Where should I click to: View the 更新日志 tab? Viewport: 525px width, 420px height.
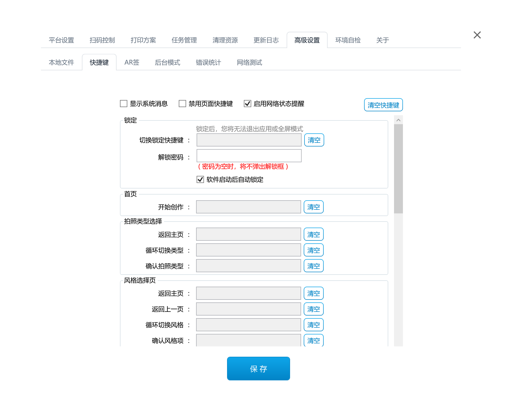tap(266, 40)
